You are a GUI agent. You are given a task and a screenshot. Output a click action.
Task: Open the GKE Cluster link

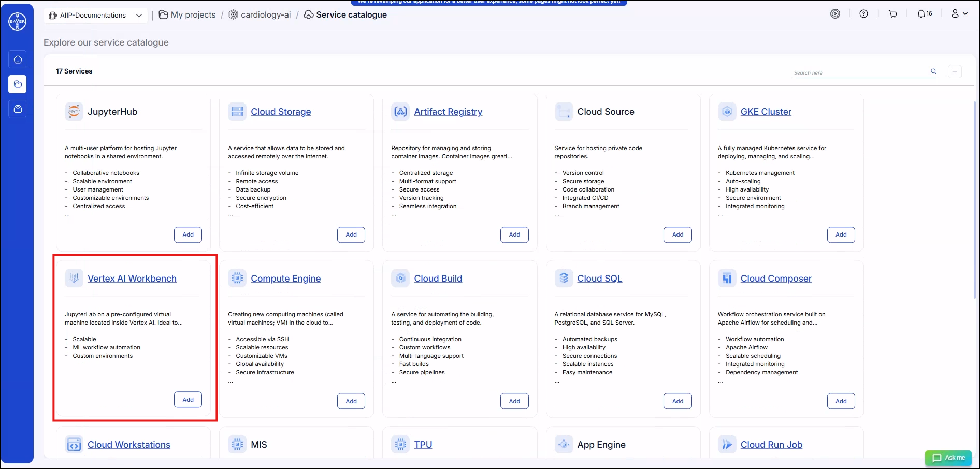pyautogui.click(x=766, y=112)
